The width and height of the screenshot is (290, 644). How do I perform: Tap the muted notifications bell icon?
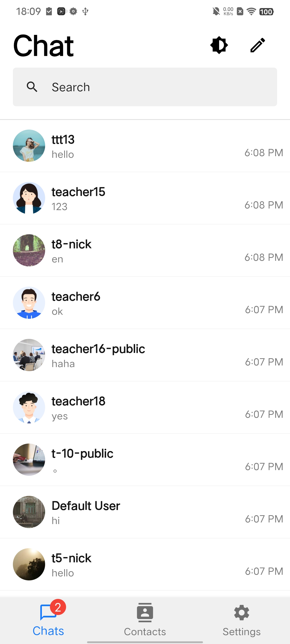pyautogui.click(x=216, y=11)
